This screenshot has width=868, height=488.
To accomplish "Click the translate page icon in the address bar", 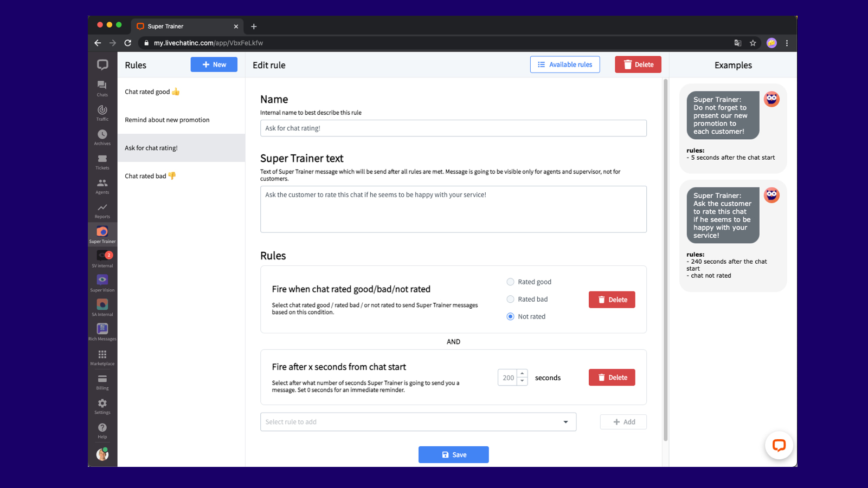I will (x=737, y=43).
